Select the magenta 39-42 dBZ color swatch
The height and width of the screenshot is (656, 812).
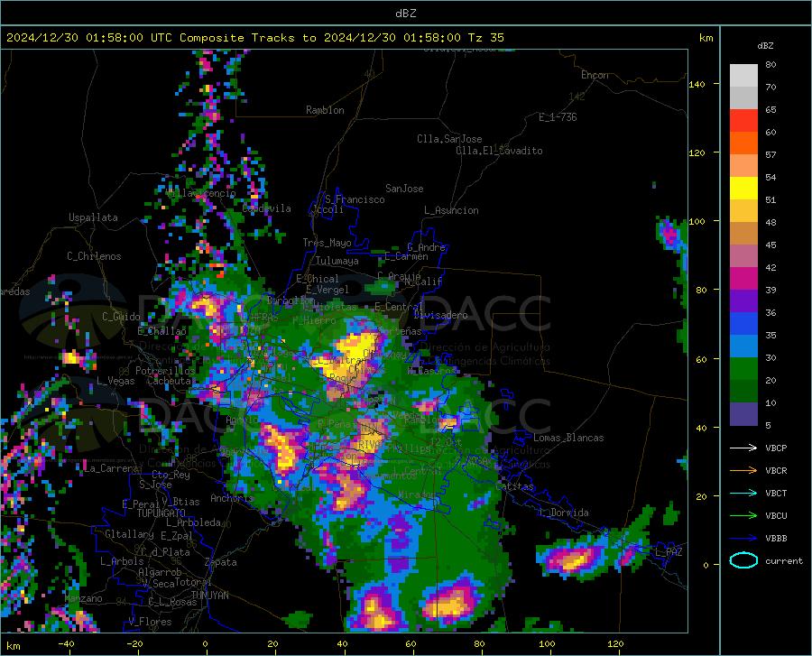pyautogui.click(x=743, y=279)
